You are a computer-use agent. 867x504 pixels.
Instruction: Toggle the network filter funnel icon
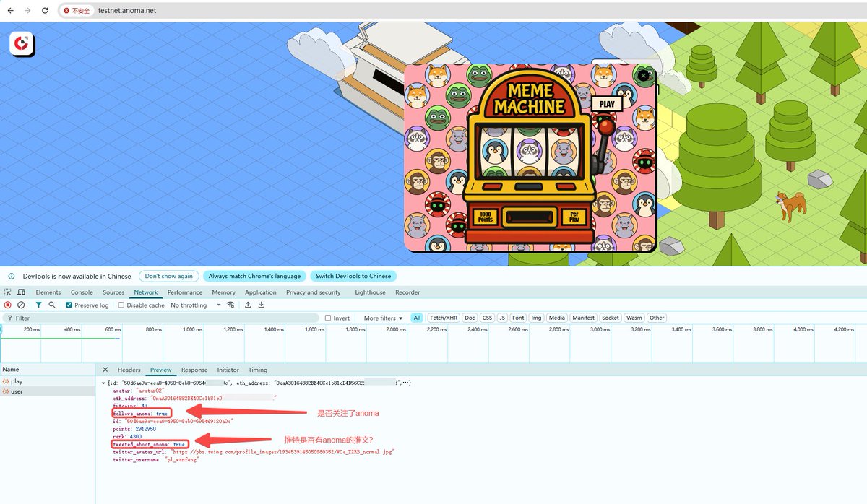39,305
